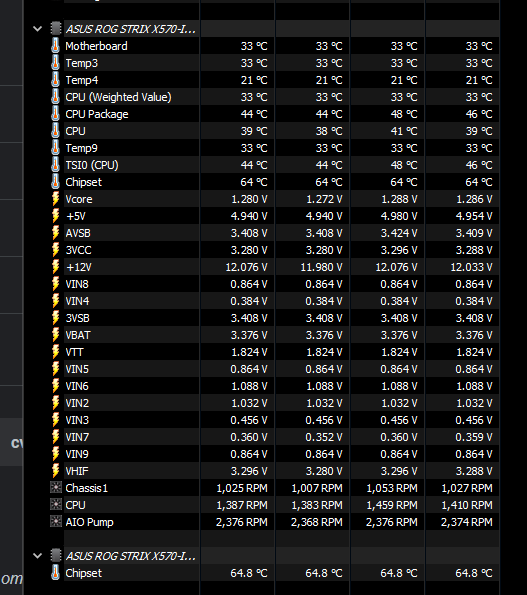This screenshot has width=527, height=595.
Task: Select the +5V voltage label
Action: pos(76,216)
